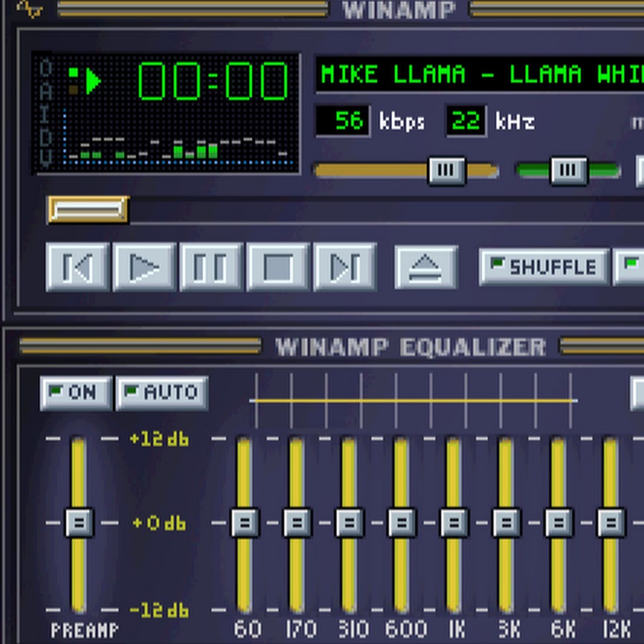Click the PREAMP slider handle
Image resolution: width=644 pixels, height=644 pixels.
pos(79,522)
